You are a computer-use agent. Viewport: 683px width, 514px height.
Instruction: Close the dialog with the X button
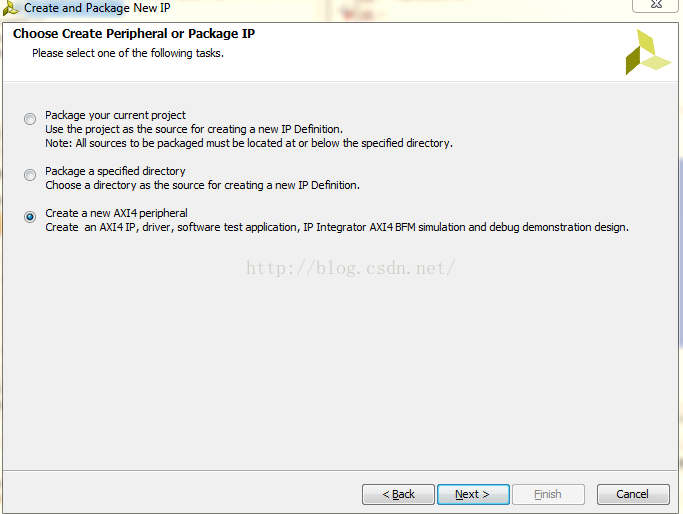(656, 5)
